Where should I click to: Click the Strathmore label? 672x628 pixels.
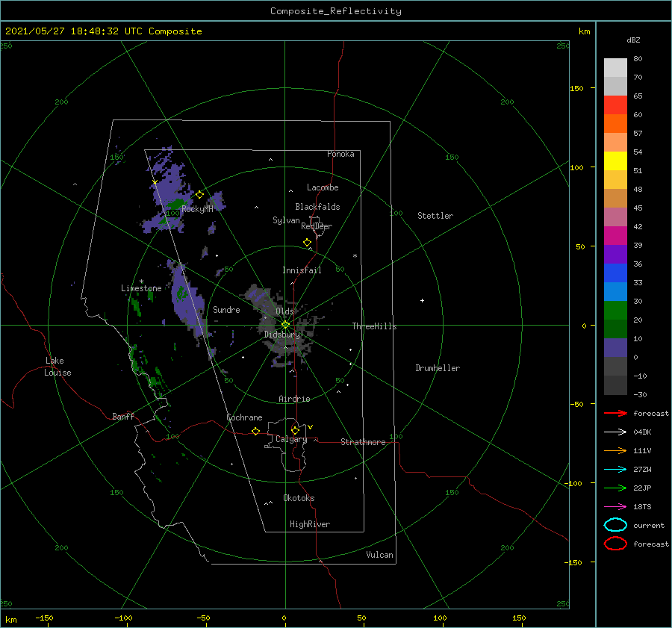pyautogui.click(x=363, y=442)
